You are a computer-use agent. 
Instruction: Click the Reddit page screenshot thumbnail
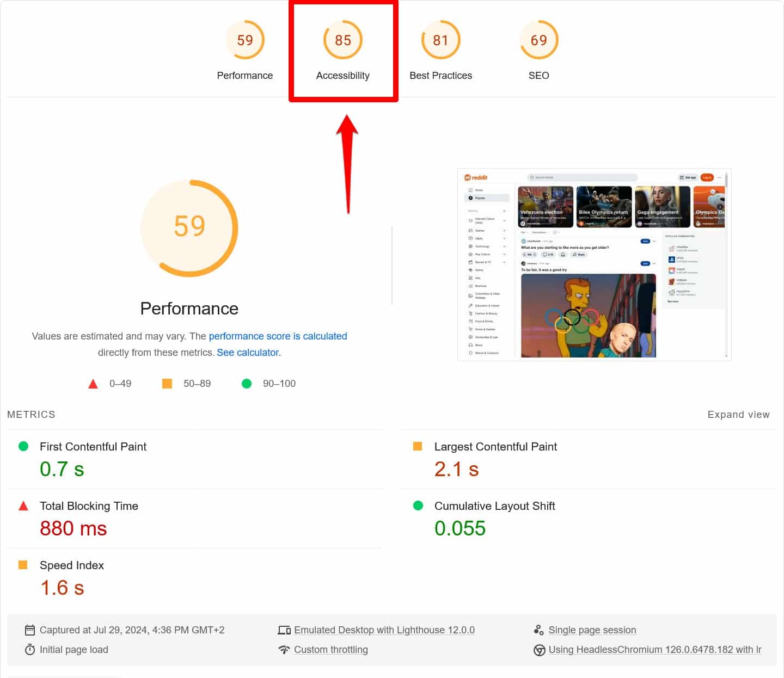594,264
